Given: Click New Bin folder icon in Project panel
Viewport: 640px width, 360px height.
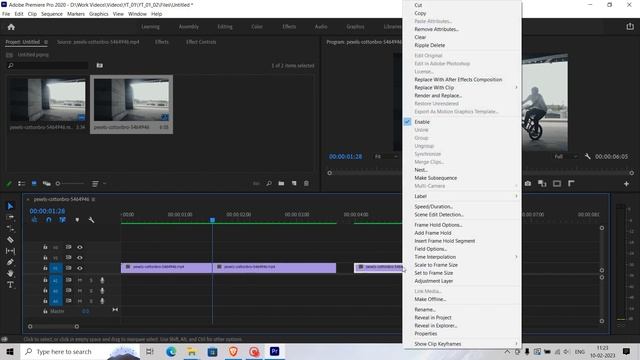Looking at the screenshot, I should tap(281, 184).
